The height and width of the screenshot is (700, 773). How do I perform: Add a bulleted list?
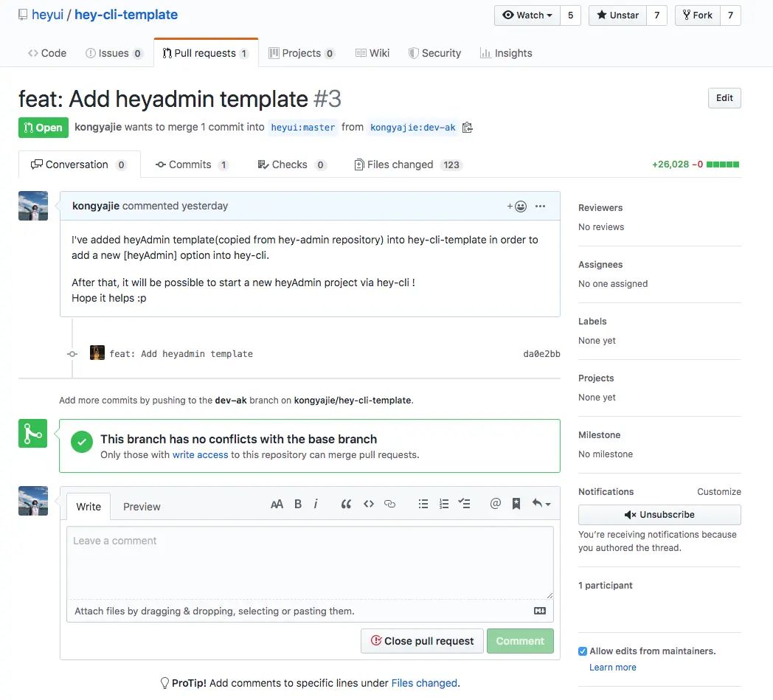point(423,504)
